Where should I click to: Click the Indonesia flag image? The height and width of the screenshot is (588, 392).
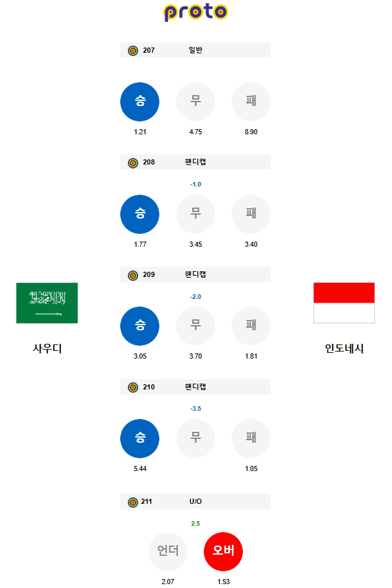pyautogui.click(x=344, y=303)
